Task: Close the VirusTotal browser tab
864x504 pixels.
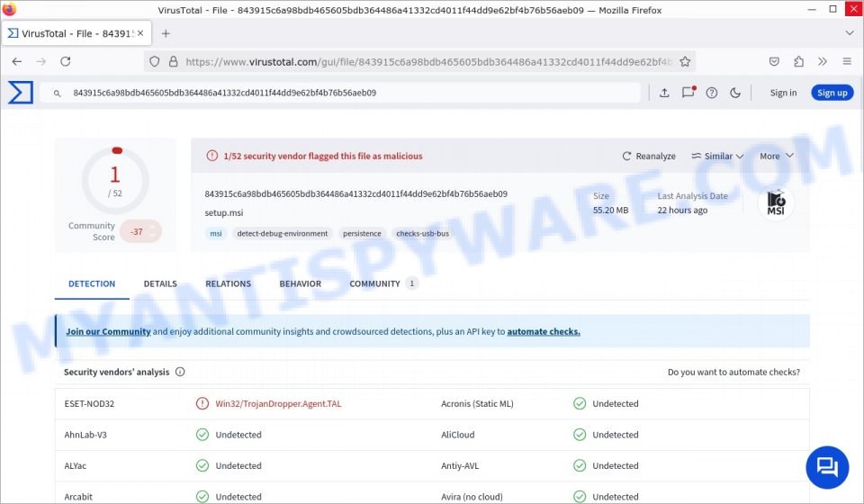Action: tap(140, 33)
